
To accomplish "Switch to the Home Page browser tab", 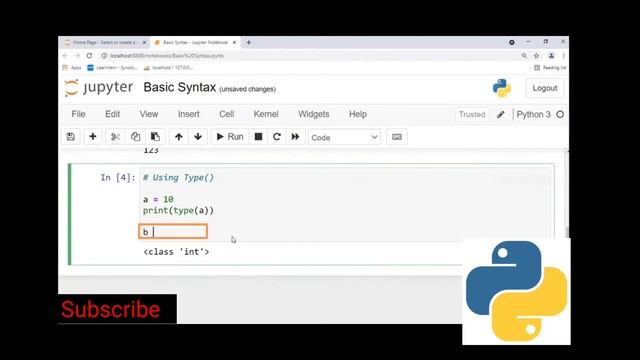I will [104, 42].
